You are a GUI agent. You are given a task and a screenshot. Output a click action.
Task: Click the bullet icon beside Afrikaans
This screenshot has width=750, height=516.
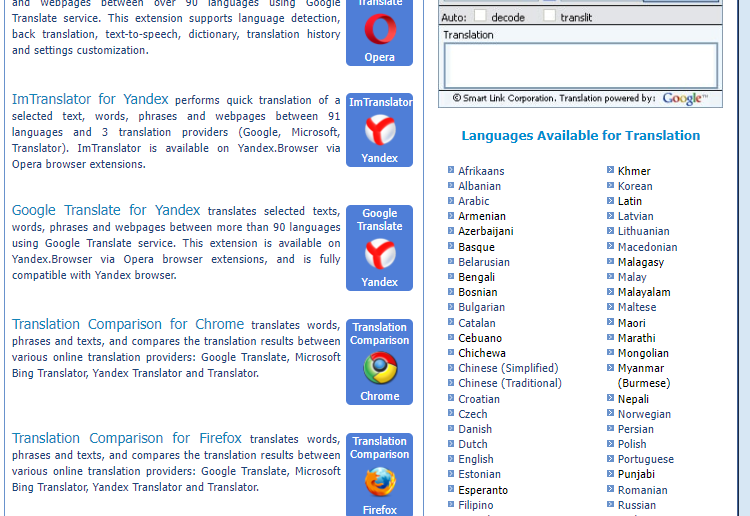point(451,170)
